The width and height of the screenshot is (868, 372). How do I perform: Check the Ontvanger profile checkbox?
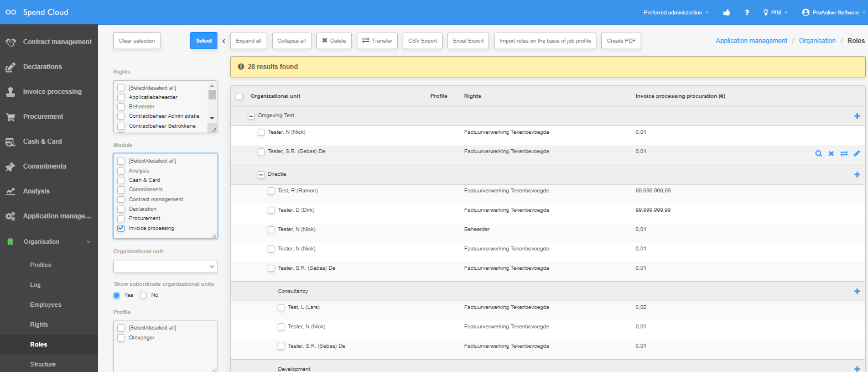pyautogui.click(x=121, y=338)
